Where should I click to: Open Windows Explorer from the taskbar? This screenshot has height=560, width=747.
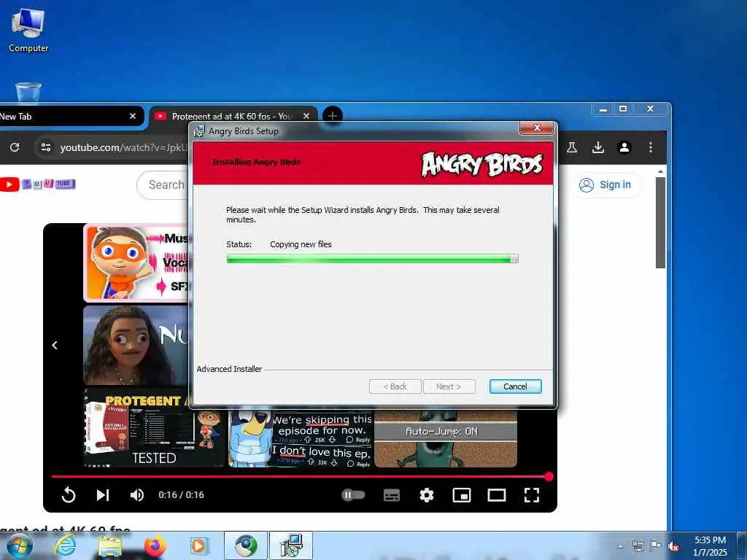(x=110, y=546)
